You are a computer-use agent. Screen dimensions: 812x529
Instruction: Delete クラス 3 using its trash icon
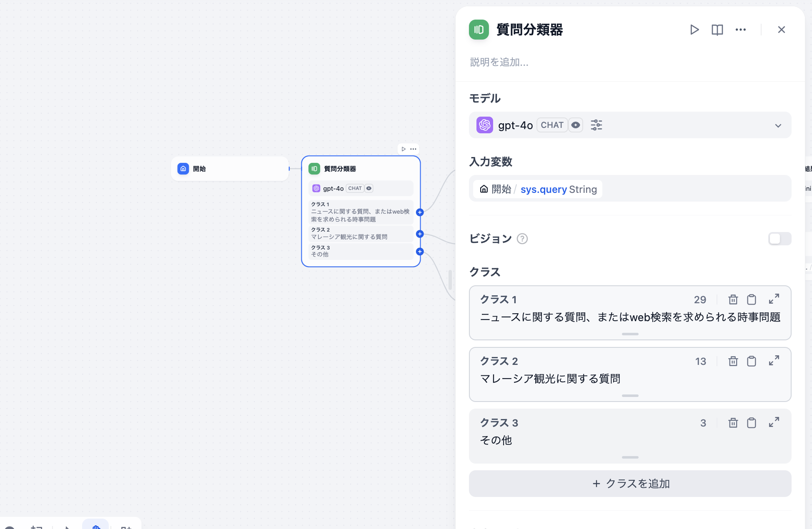(733, 423)
